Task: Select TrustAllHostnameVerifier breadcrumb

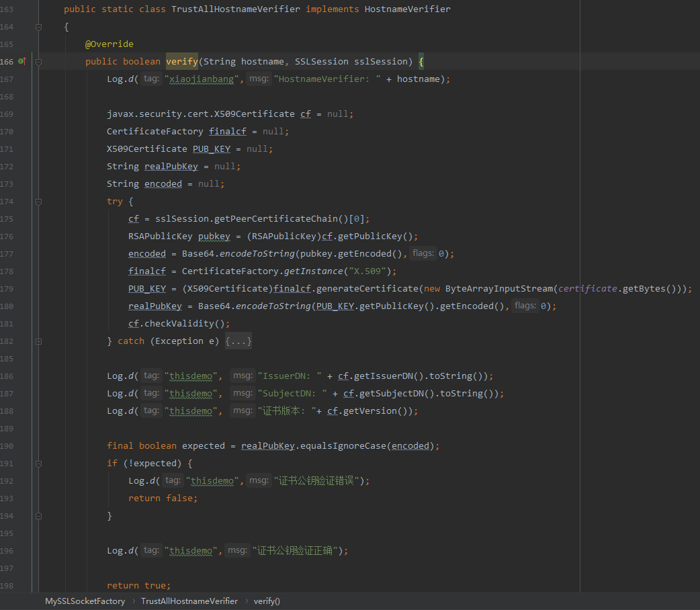Action: (189, 601)
